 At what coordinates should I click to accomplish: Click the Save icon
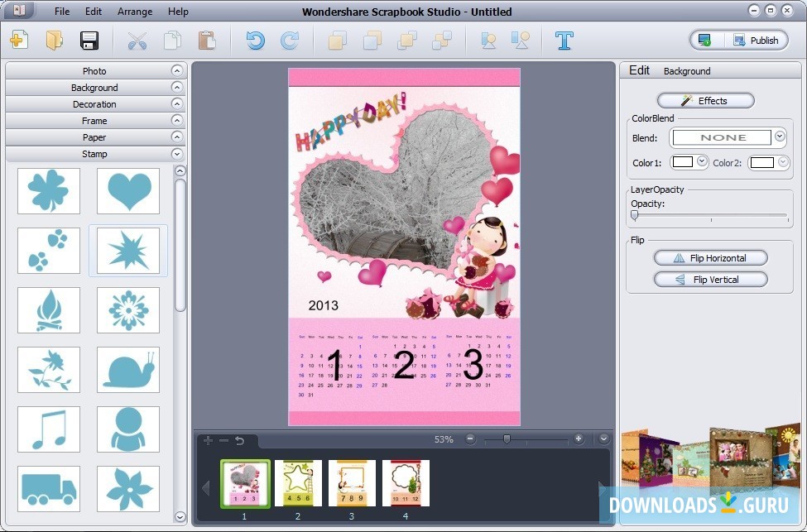[x=89, y=40]
